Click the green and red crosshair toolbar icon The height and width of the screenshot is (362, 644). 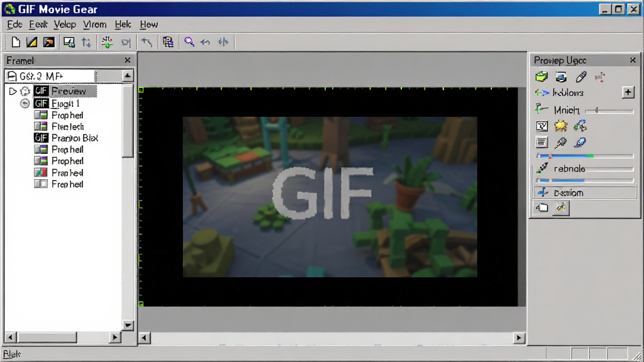pyautogui.click(x=107, y=42)
